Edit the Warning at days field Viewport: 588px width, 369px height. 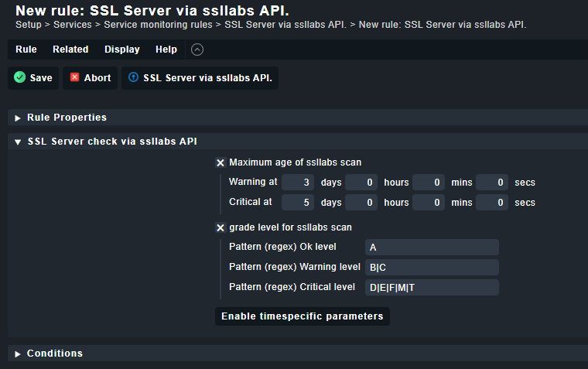[x=298, y=183]
